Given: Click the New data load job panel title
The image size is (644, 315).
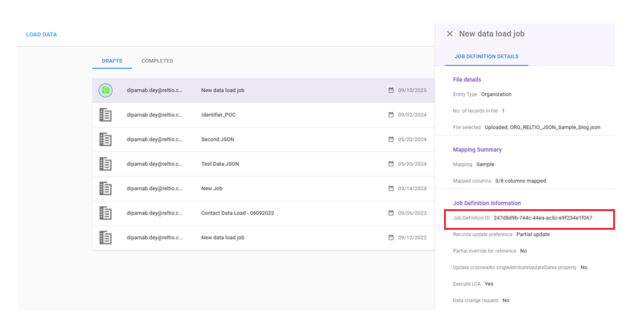Looking at the screenshot, I should point(492,34).
